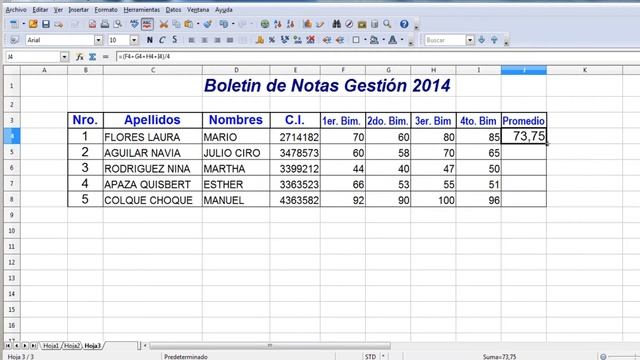
Task: Open the Archivo menu
Action: pyautogui.click(x=16, y=9)
